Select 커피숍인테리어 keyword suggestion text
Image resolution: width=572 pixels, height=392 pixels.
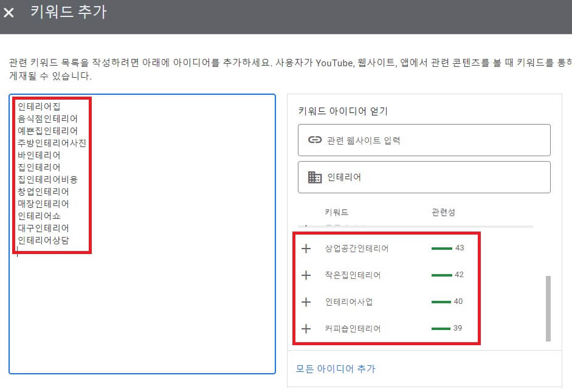[x=353, y=329]
